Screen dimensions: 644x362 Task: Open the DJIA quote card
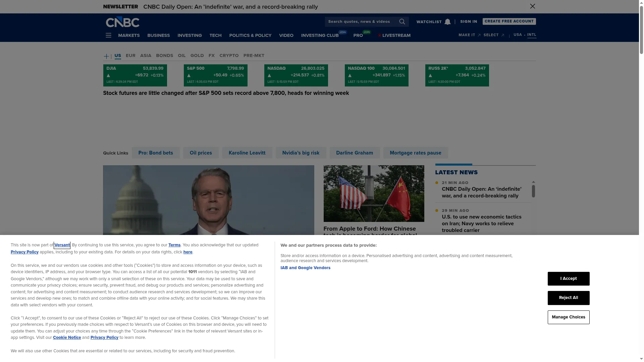135,75
